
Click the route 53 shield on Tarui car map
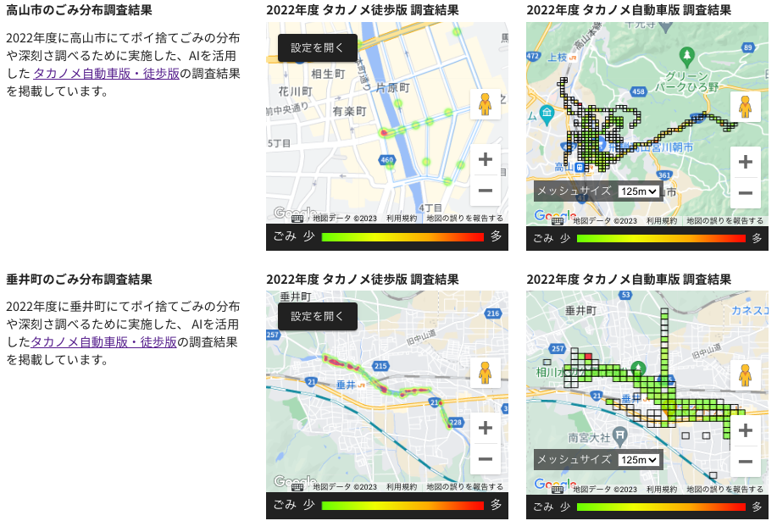click(x=626, y=295)
